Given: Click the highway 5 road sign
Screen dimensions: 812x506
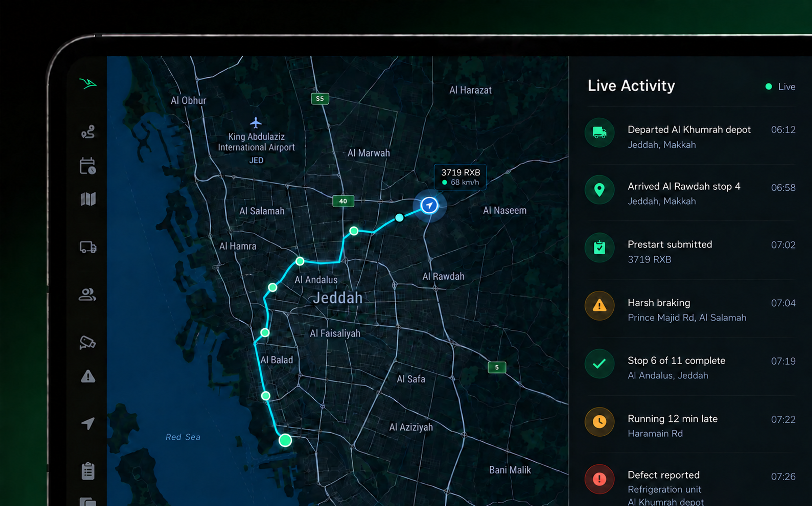Looking at the screenshot, I should 497,367.
